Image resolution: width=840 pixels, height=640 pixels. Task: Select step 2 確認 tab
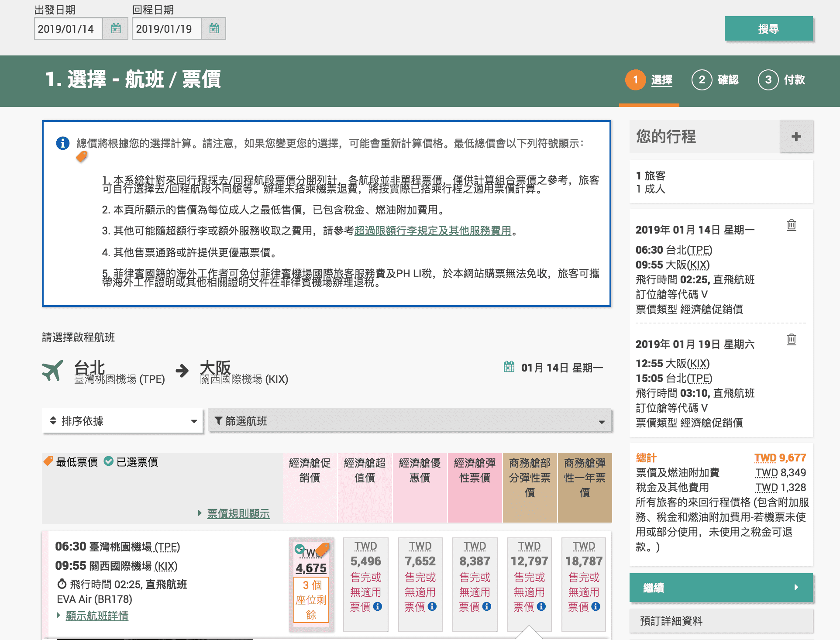(716, 80)
